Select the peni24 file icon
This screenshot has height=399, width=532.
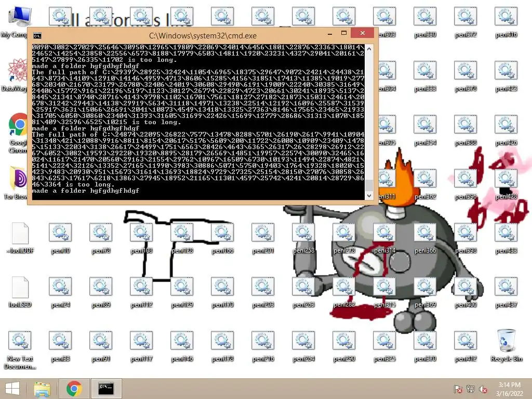60,292
